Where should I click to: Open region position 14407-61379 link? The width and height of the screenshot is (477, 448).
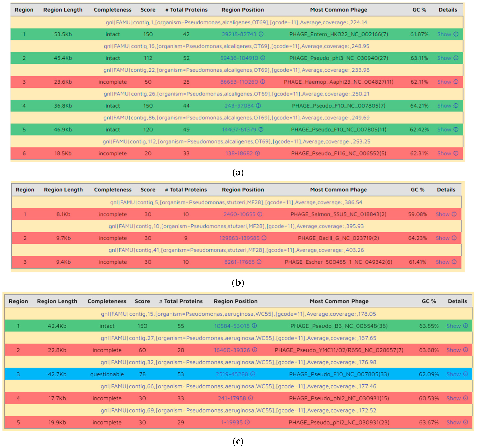(239, 129)
